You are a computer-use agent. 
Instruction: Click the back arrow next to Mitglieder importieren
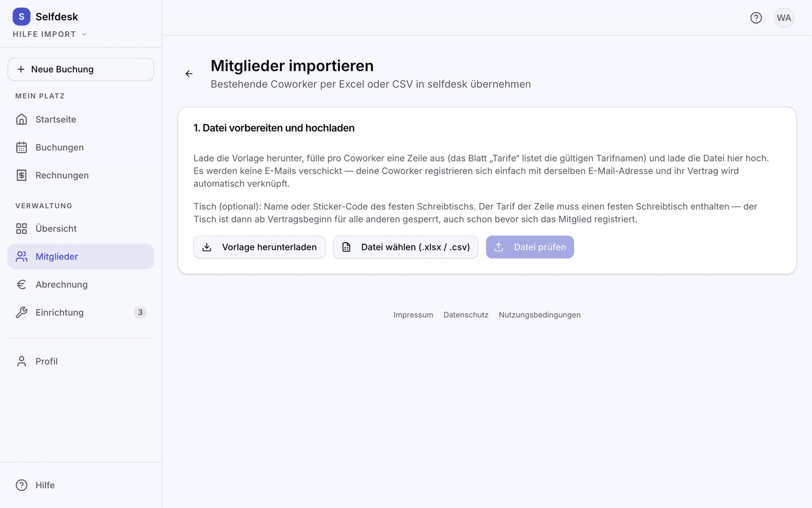pyautogui.click(x=189, y=74)
